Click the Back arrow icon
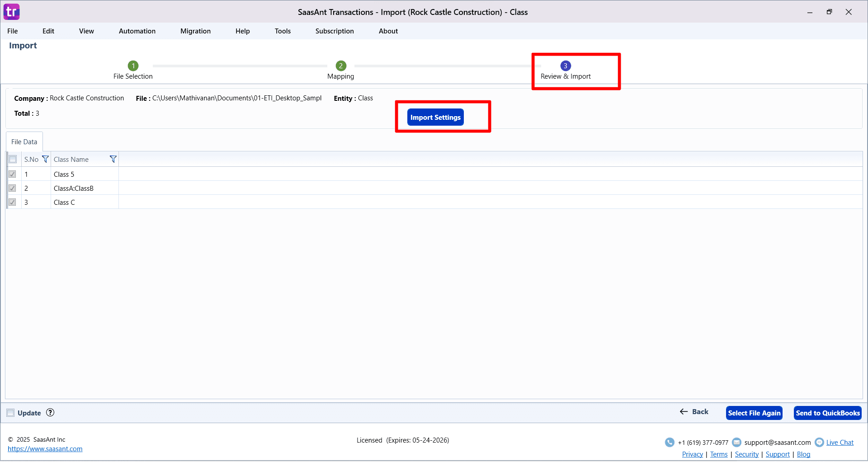 click(x=684, y=411)
